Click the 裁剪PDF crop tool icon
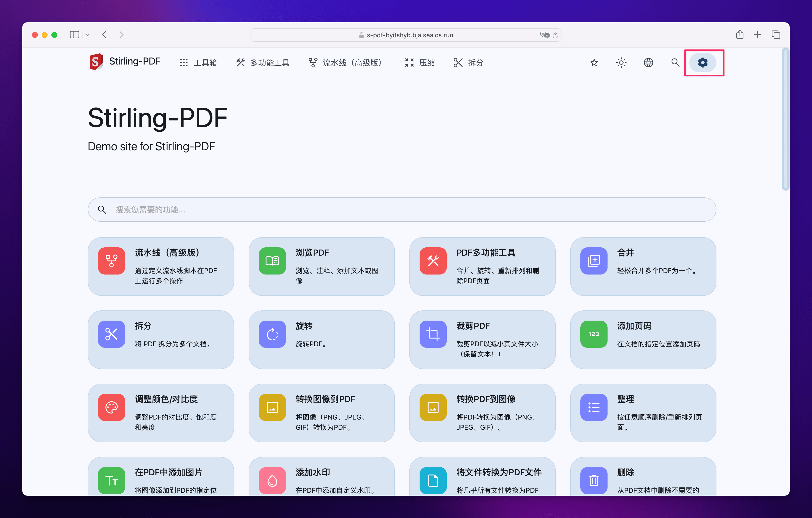This screenshot has width=812, height=518. 433,334
